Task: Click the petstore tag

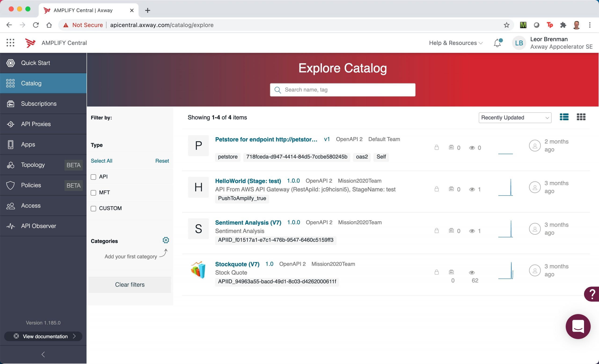Action: coord(228,157)
